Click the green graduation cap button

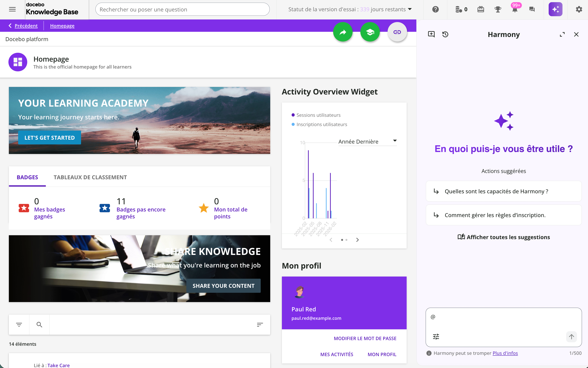(x=370, y=32)
